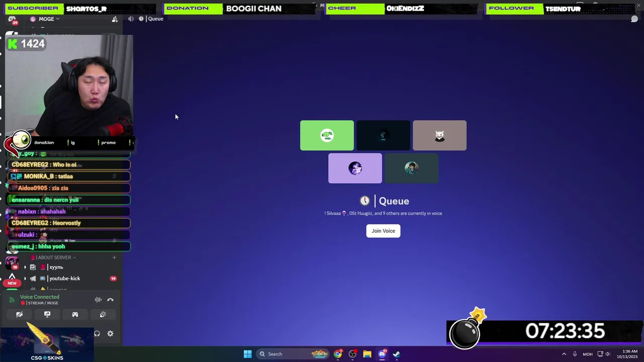Disconnect from voice with hang-up icon
This screenshot has width=644, height=362.
click(x=110, y=300)
